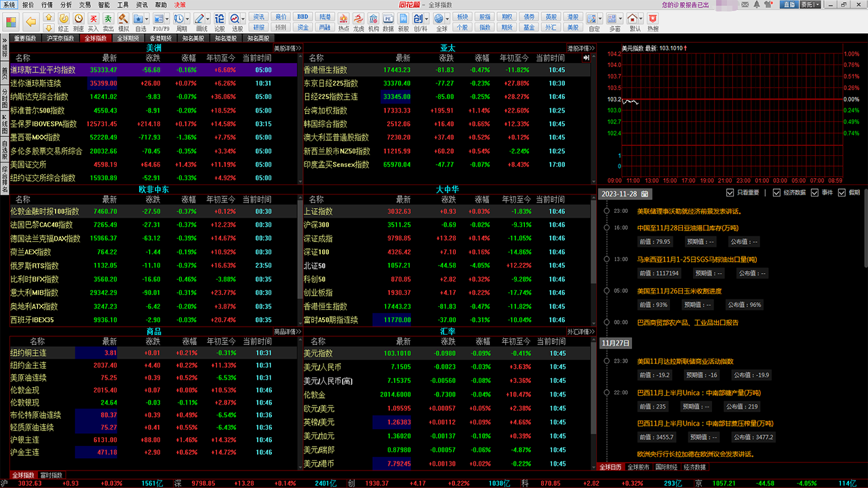868x488 pixels.
Task: Click the 论股 discussion icon
Action: click(x=220, y=22)
